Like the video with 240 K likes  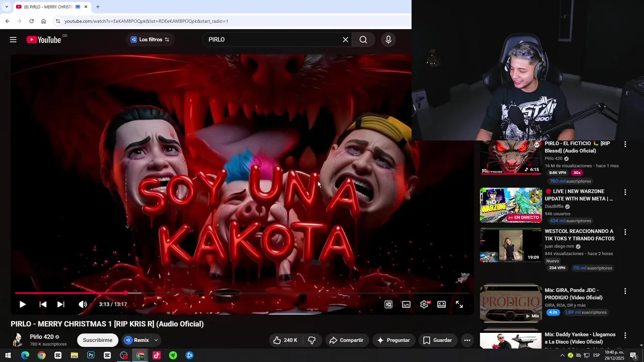[285, 340]
